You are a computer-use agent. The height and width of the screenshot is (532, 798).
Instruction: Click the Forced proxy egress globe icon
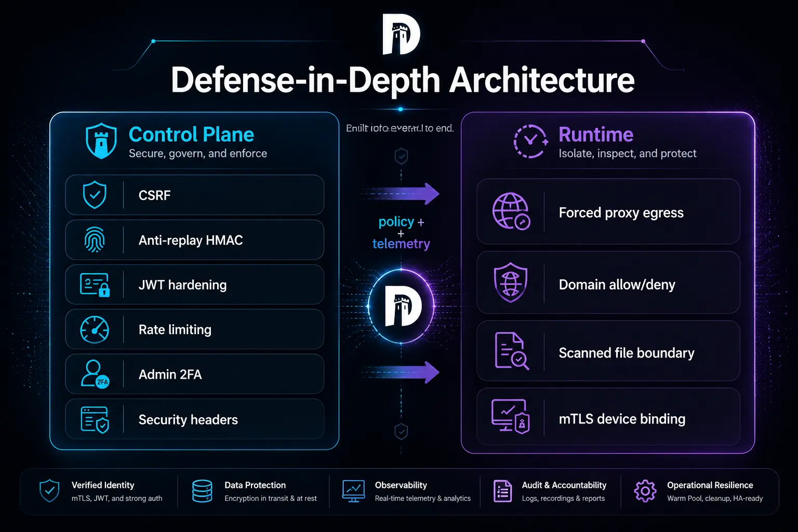coord(511,211)
